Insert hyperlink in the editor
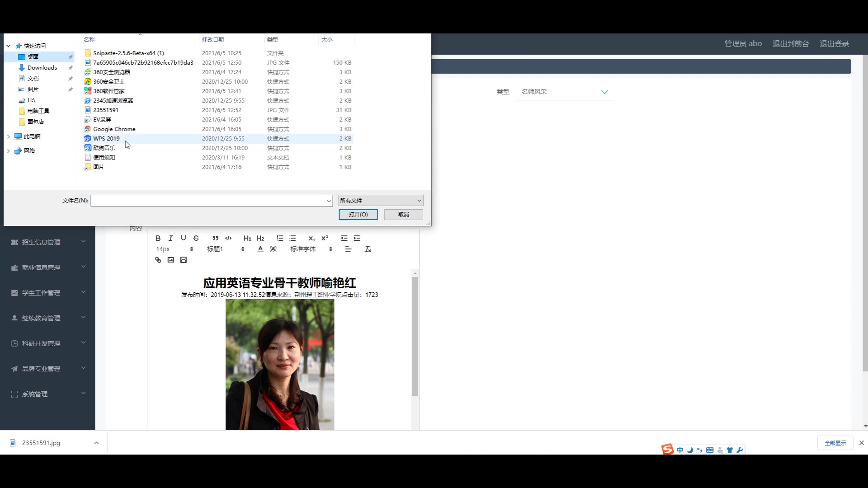This screenshot has width=868, height=488. click(x=158, y=260)
